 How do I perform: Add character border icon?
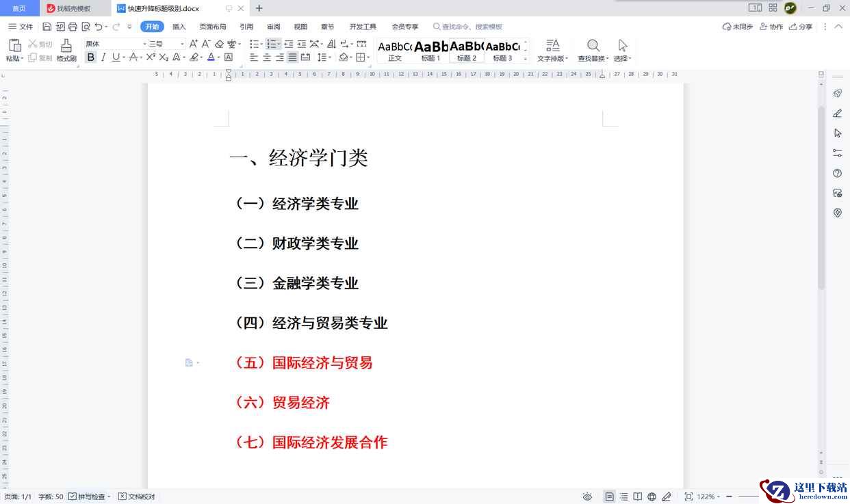tap(229, 57)
